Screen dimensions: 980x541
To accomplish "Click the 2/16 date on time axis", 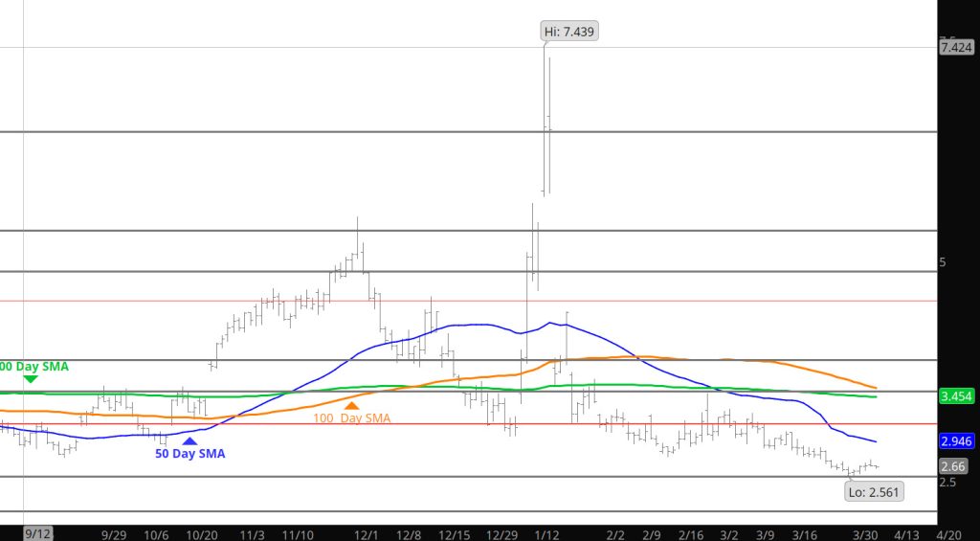I will pos(690,533).
